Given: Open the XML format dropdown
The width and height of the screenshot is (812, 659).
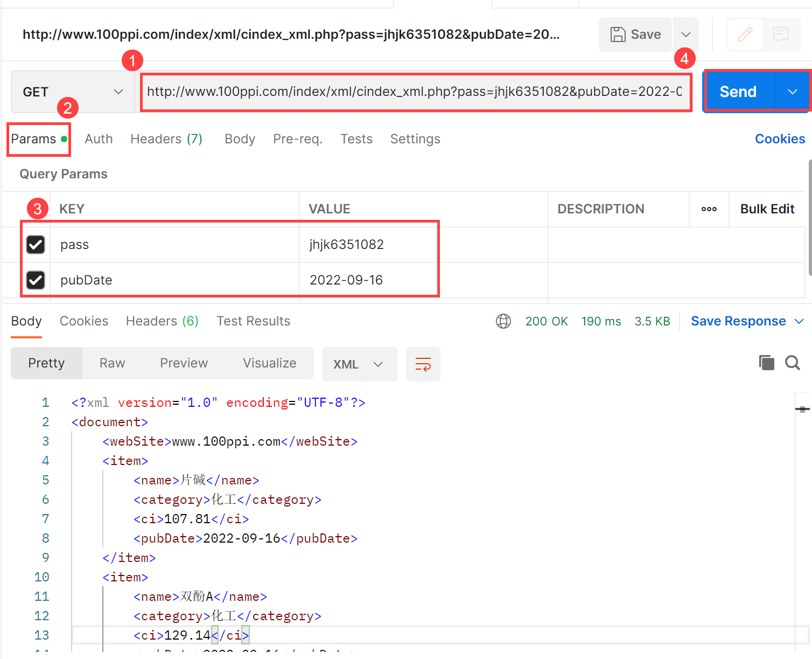Looking at the screenshot, I should pos(359,364).
